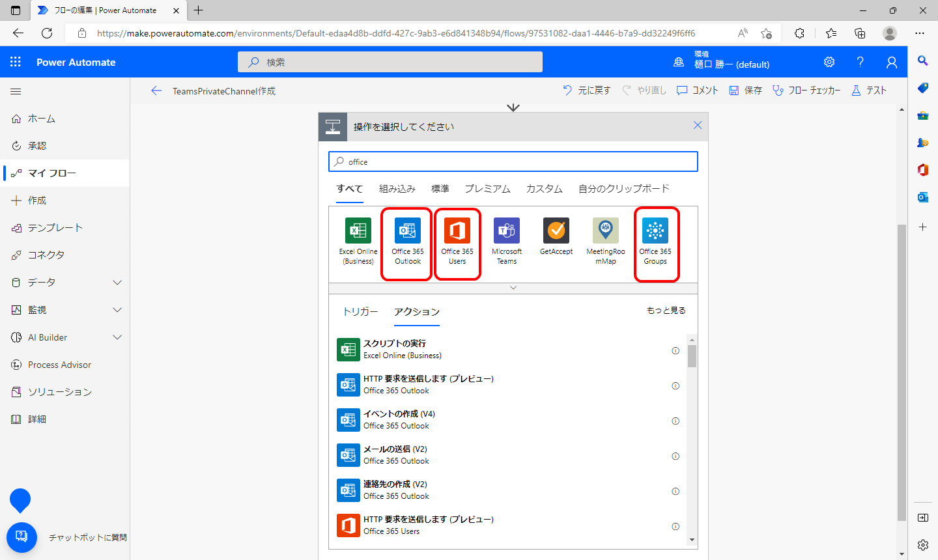Open a new browser tab

click(x=199, y=10)
